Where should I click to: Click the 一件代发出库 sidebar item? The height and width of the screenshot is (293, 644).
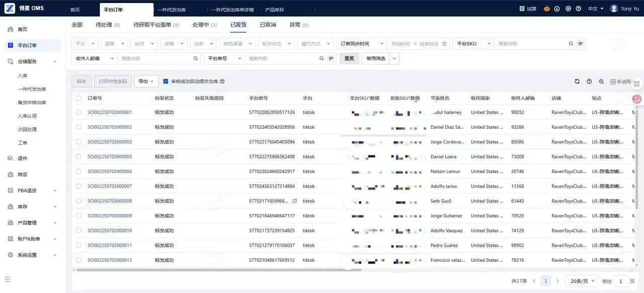tap(32, 89)
